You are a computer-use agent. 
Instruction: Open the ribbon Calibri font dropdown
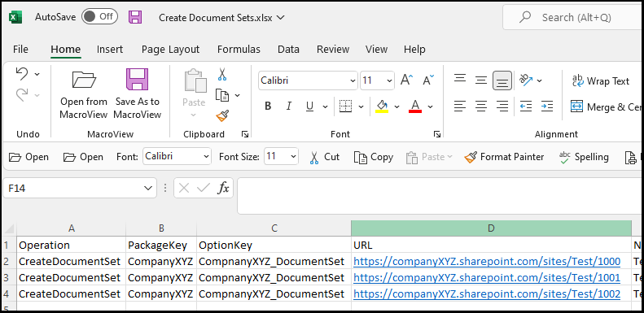tap(353, 80)
